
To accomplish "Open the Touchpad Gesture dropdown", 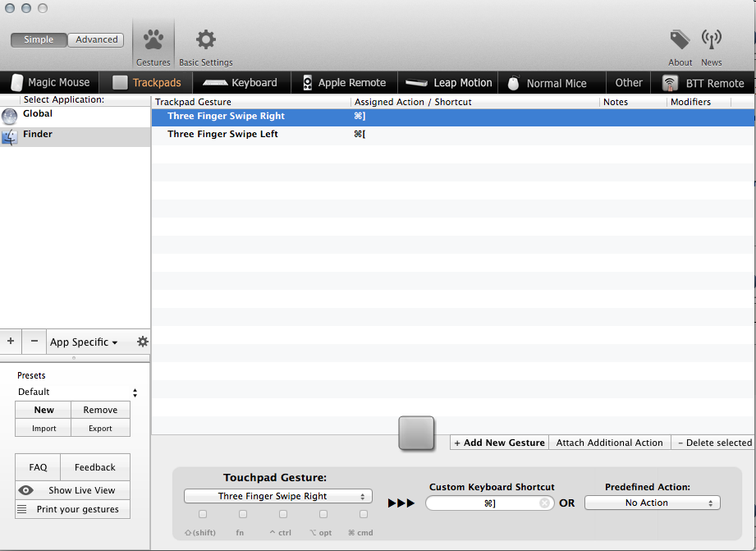I will point(278,496).
